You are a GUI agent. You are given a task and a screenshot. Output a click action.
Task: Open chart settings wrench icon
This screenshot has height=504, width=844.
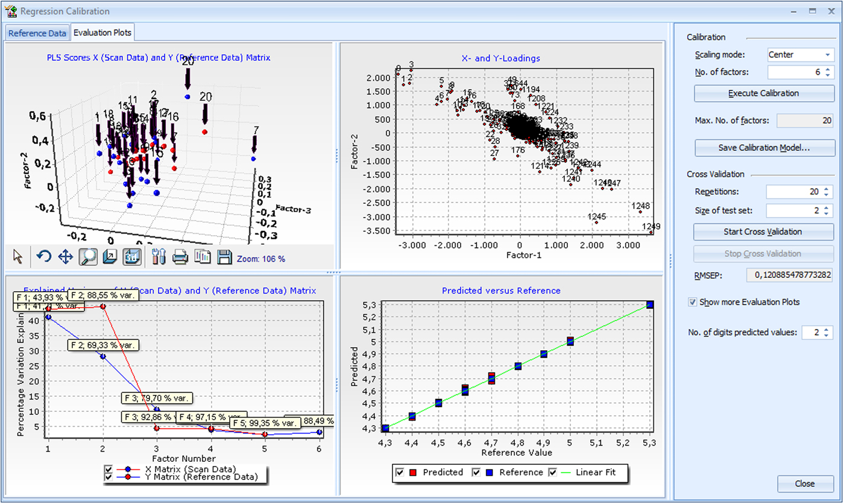(x=159, y=257)
